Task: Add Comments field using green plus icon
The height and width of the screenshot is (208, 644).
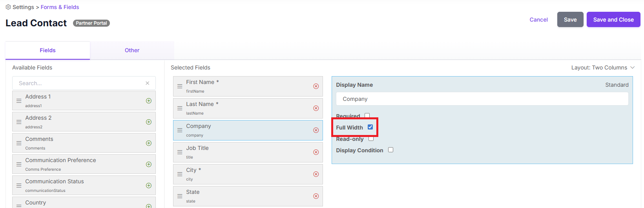Action: pyautogui.click(x=149, y=143)
